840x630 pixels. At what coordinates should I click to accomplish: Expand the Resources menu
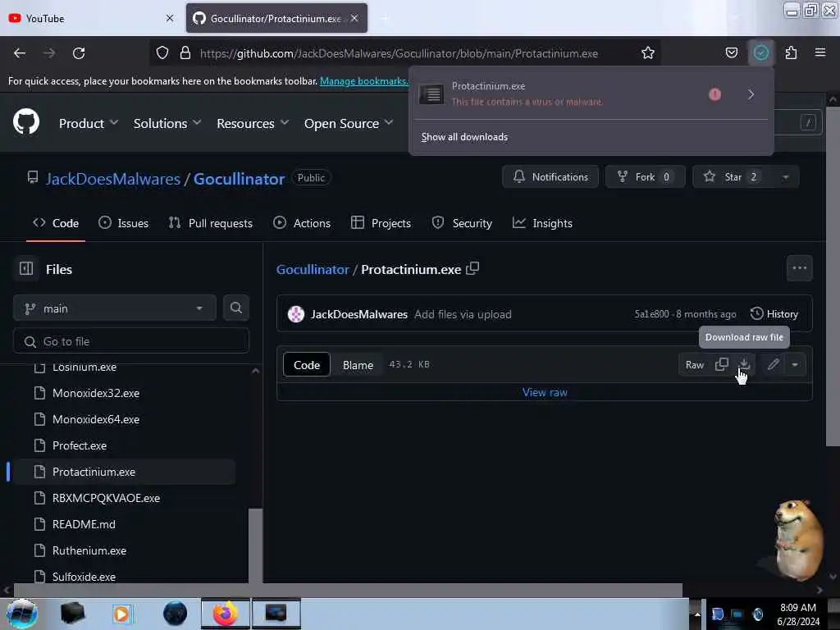[253, 123]
